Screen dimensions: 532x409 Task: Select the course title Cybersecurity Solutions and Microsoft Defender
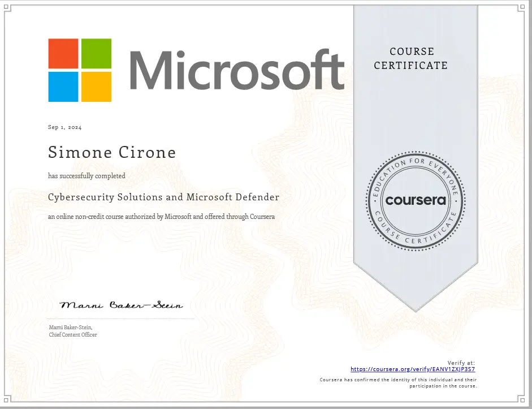[163, 197]
